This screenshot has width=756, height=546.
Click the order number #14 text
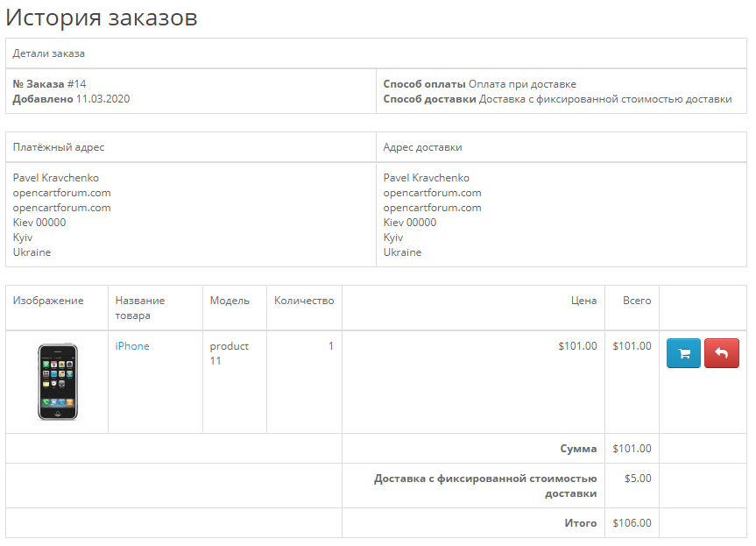77,84
